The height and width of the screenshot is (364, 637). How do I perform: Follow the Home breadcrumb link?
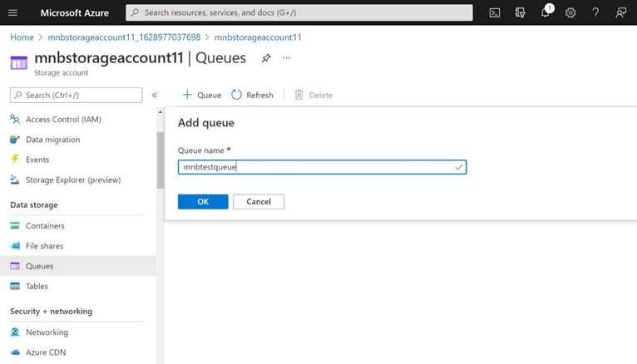click(x=22, y=37)
